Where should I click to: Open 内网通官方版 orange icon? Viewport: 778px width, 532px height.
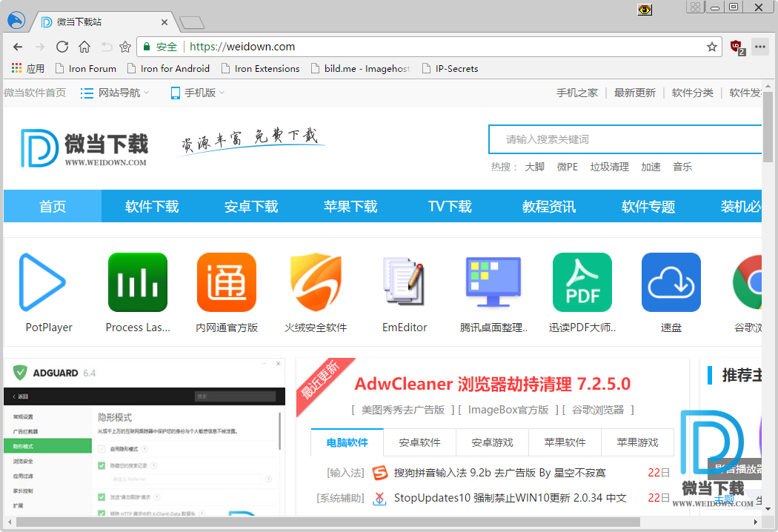pos(227,282)
